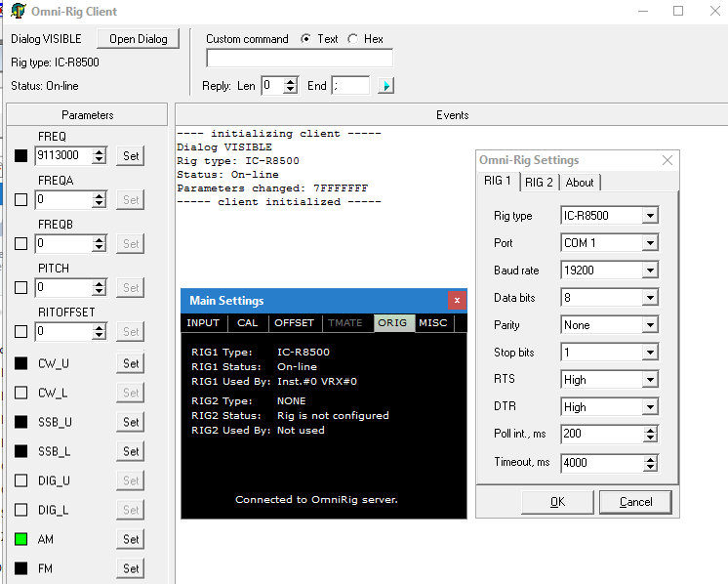Viewport: 728px width, 584px height.
Task: Select the Text radio button
Action: tap(305, 39)
